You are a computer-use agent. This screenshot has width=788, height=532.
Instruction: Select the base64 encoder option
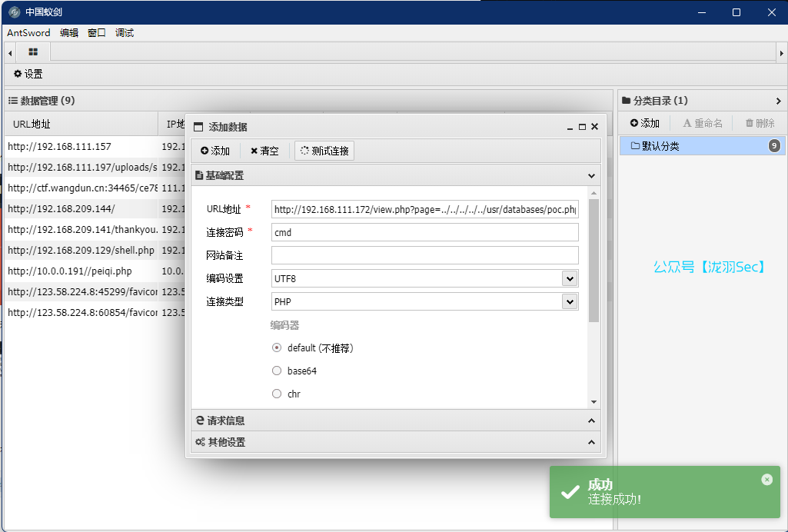[277, 371]
